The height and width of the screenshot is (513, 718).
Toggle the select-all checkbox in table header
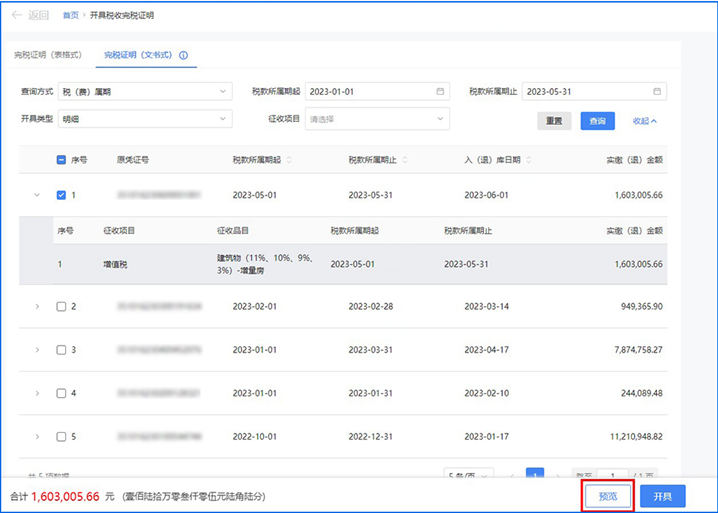[x=61, y=160]
